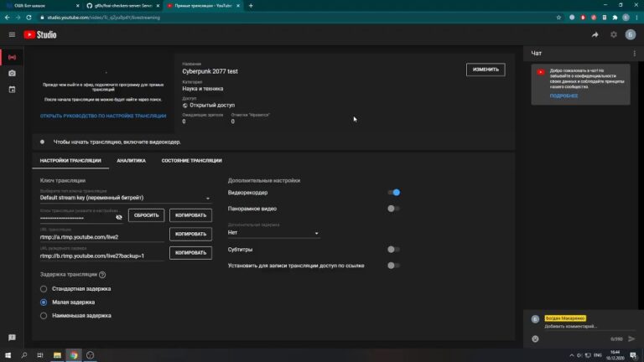Image resolution: width=644 pixels, height=362 pixels.
Task: Click the Изменить button
Action: click(486, 70)
